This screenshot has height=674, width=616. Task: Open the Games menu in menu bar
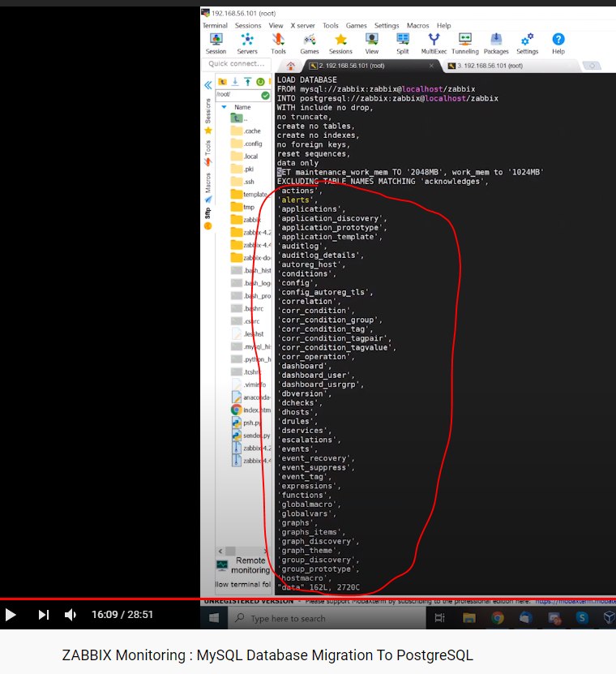pyautogui.click(x=356, y=25)
